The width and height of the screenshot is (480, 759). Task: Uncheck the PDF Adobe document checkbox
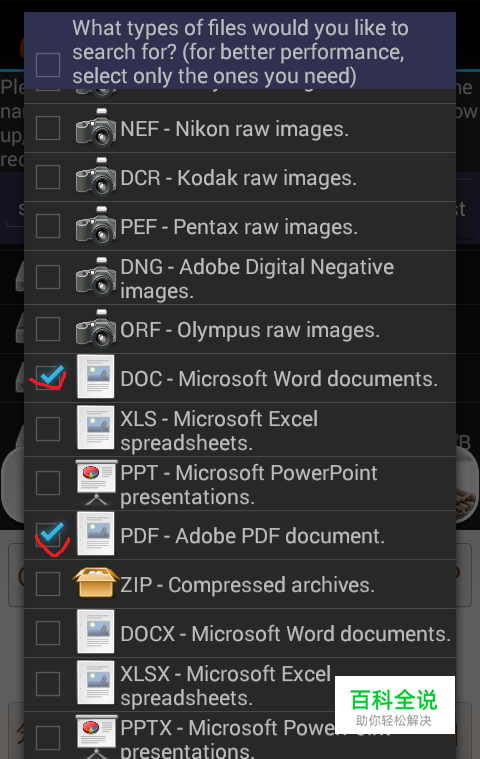click(x=48, y=535)
